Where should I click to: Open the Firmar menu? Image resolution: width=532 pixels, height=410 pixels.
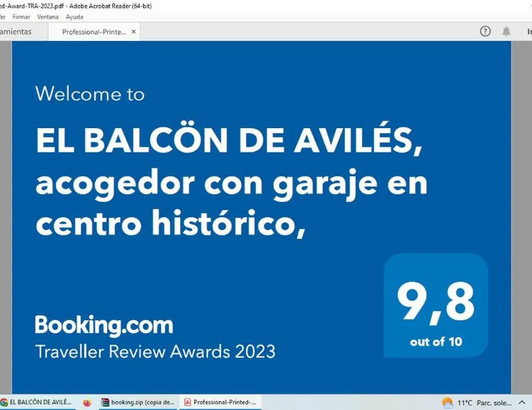tap(21, 16)
